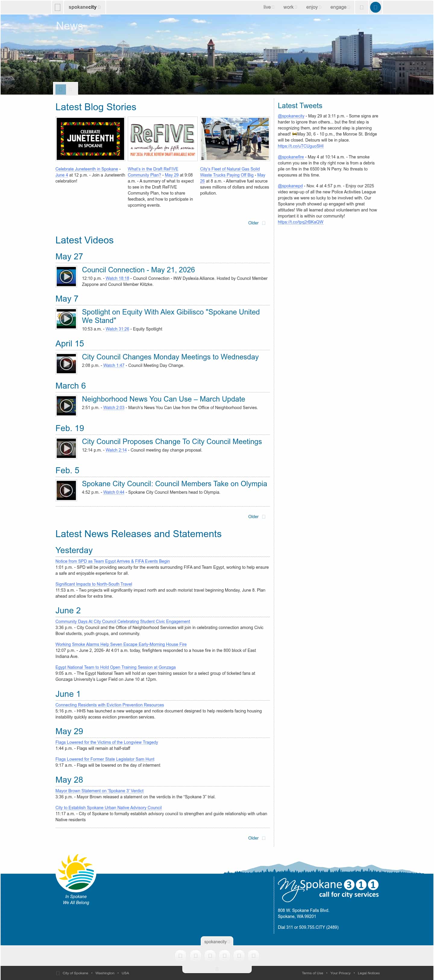This screenshot has width=434, height=980.
Task: Open Council Connection - May 21, 2026 title
Action: 138,270
